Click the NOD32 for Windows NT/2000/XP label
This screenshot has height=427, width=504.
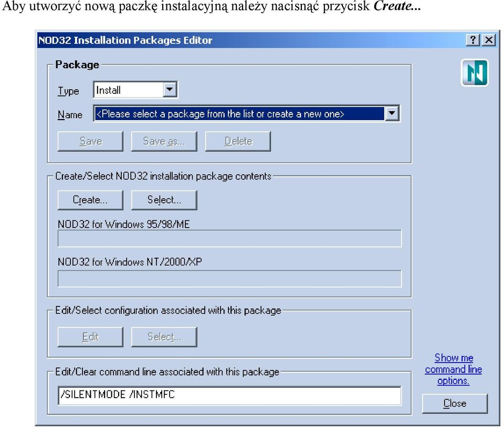130,262
